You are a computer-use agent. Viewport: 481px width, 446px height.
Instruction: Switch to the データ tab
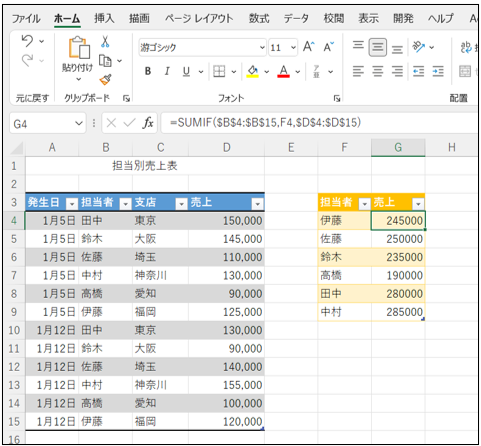pyautogui.click(x=296, y=18)
